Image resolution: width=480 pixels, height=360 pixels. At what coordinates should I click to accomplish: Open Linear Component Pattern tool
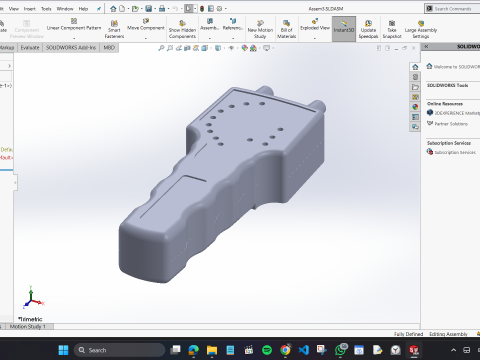74,24
